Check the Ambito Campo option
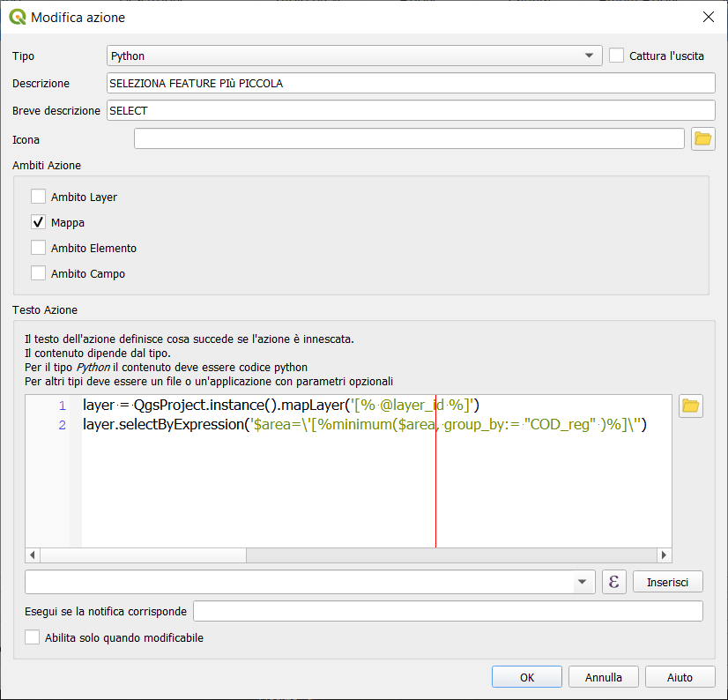The width and height of the screenshot is (728, 700). (x=39, y=274)
